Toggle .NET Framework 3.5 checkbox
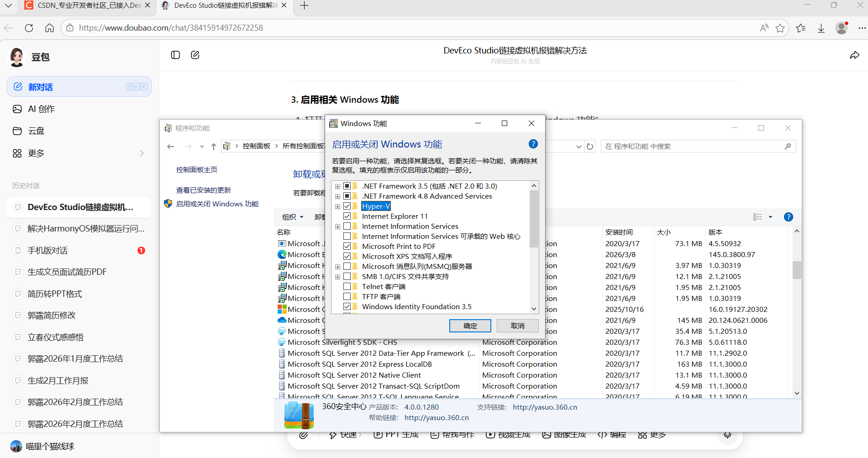Screen dimensions: 868x458 pos(347,186)
